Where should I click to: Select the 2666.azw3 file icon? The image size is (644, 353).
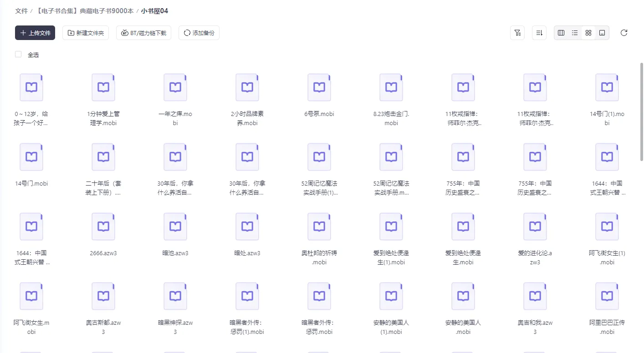[x=103, y=227]
